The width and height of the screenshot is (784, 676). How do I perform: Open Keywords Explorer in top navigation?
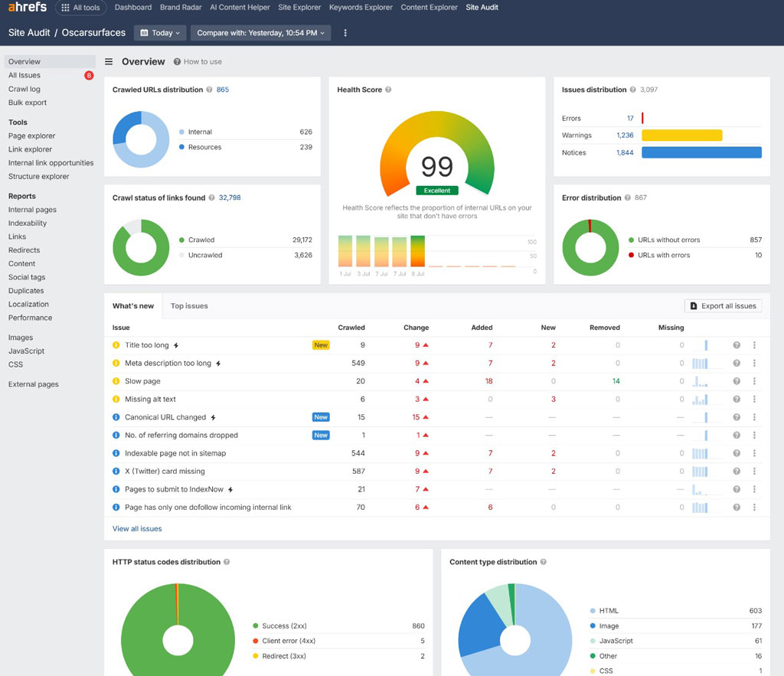(x=361, y=8)
